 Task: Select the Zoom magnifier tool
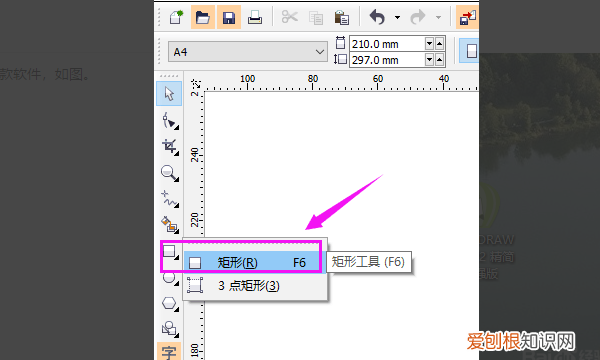(170, 173)
